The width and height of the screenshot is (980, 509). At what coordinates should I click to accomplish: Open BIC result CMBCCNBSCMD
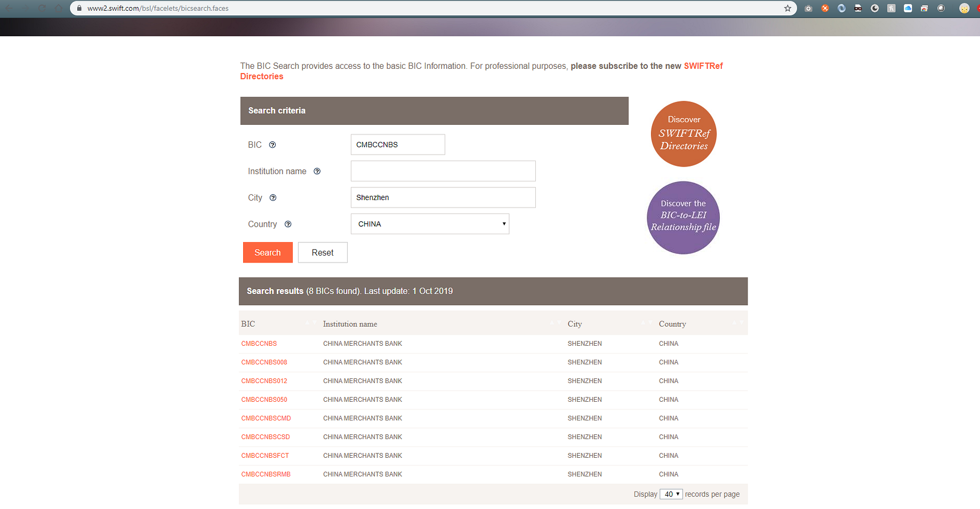[x=266, y=418]
